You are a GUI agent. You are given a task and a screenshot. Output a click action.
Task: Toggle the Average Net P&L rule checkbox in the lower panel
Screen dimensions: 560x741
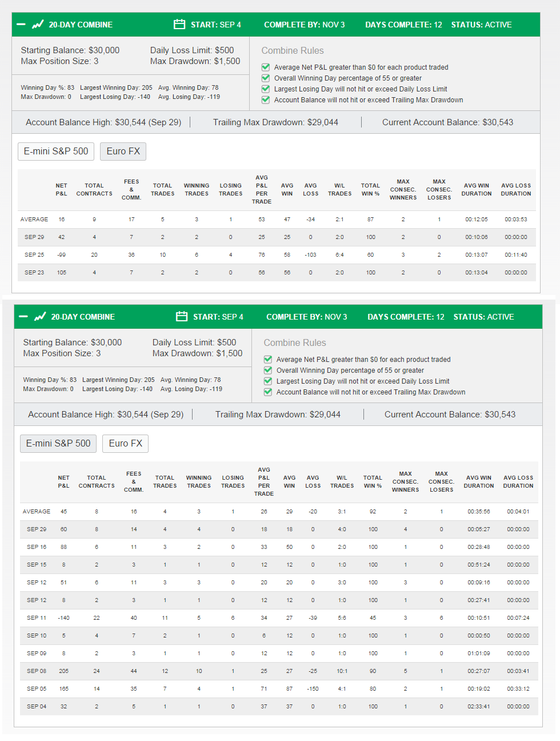click(268, 359)
